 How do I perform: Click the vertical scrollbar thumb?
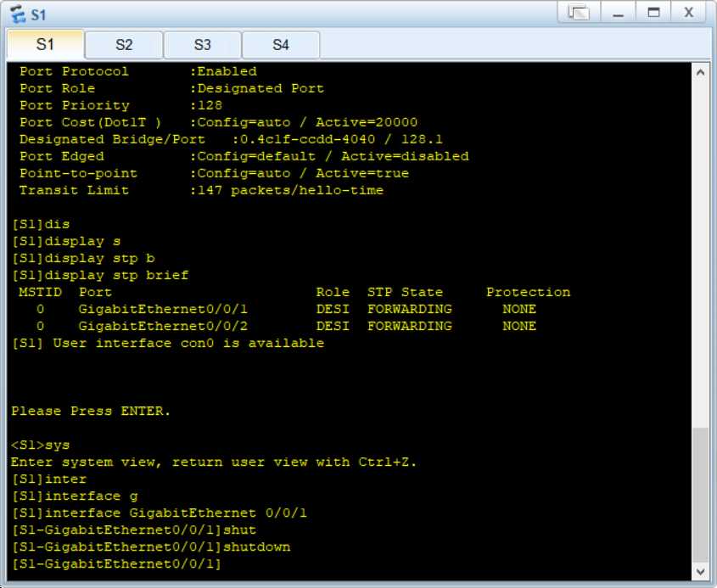[x=700, y=495]
